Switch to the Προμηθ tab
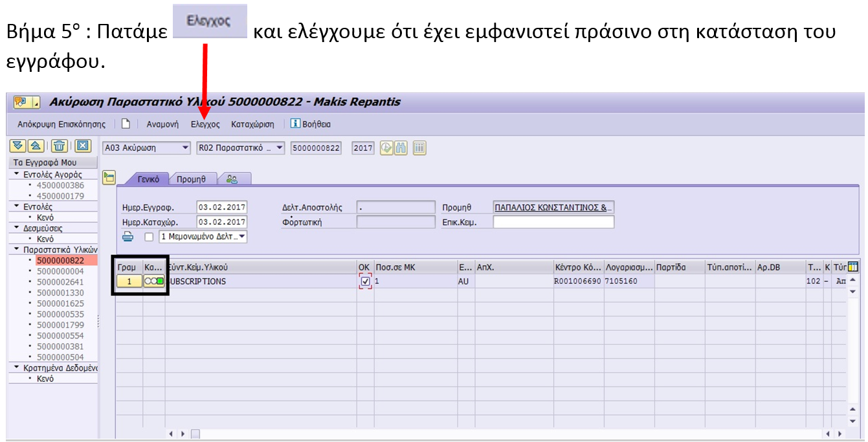This screenshot has height=442, width=868. tap(191, 179)
